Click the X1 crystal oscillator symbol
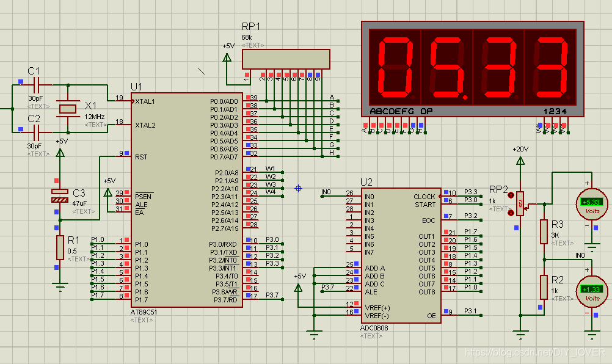 click(68, 109)
